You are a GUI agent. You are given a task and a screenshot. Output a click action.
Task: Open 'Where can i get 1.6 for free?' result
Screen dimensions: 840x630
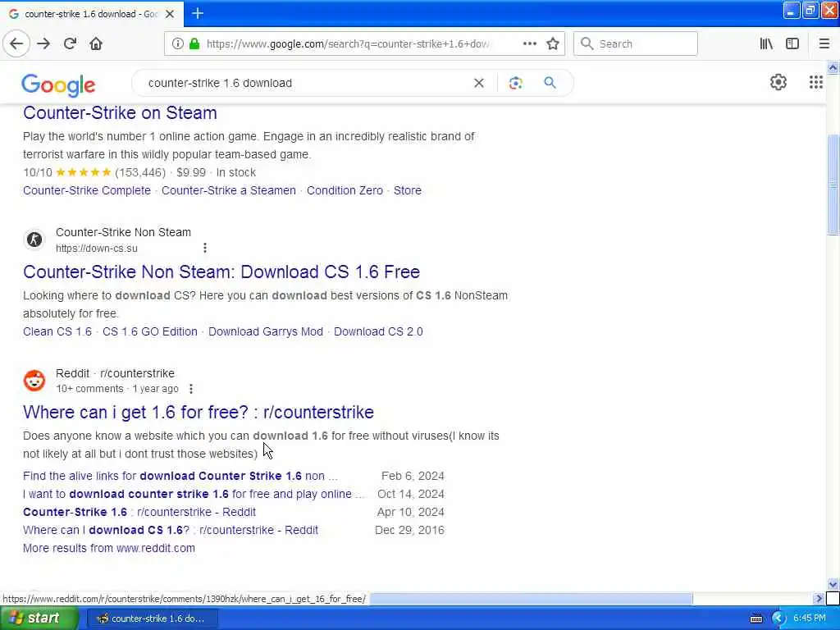(199, 413)
